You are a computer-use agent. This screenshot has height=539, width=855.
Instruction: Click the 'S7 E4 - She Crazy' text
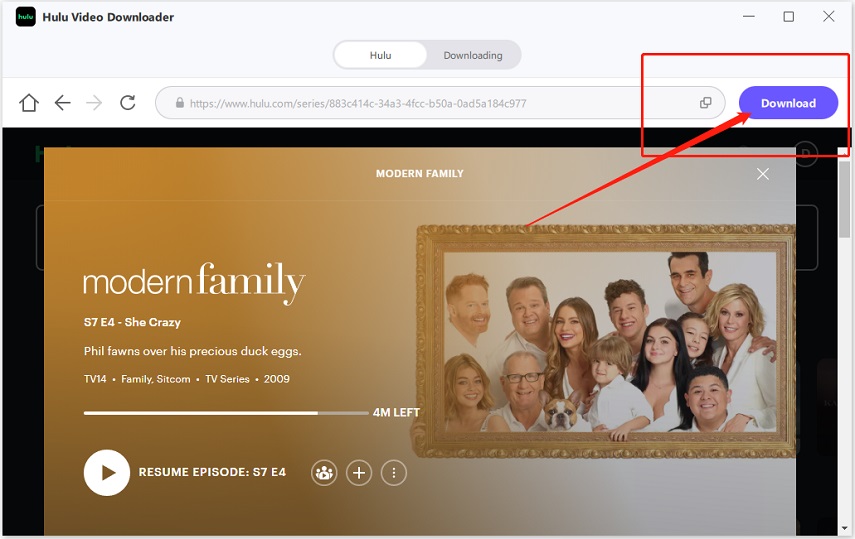click(x=132, y=322)
